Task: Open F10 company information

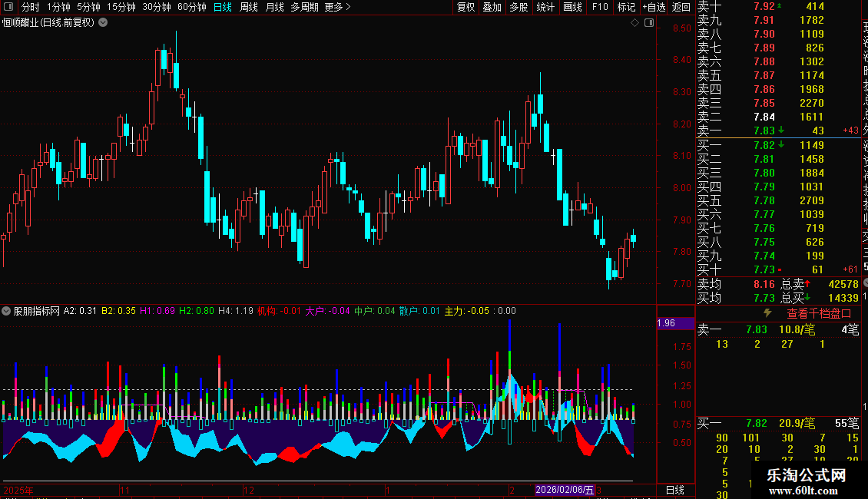Action: [600, 7]
